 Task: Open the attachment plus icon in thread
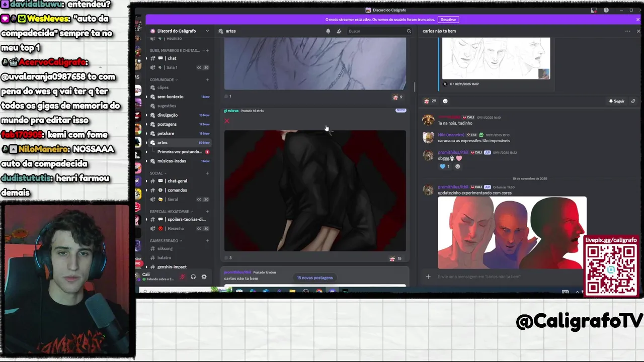point(428,277)
